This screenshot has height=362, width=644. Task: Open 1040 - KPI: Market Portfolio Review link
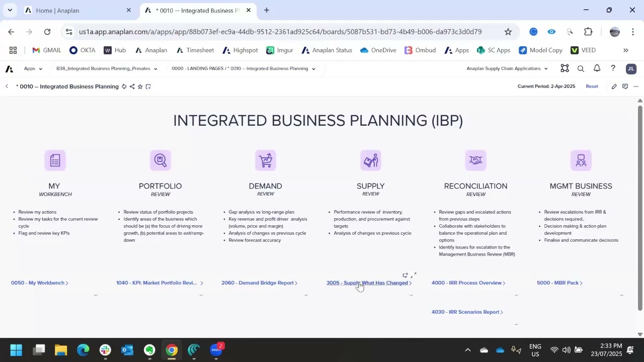click(x=159, y=283)
